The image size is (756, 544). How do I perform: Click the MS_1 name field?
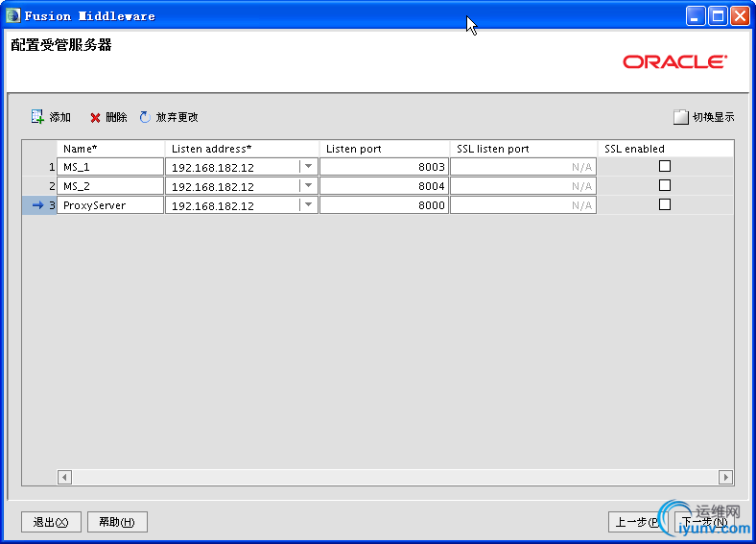coord(110,167)
